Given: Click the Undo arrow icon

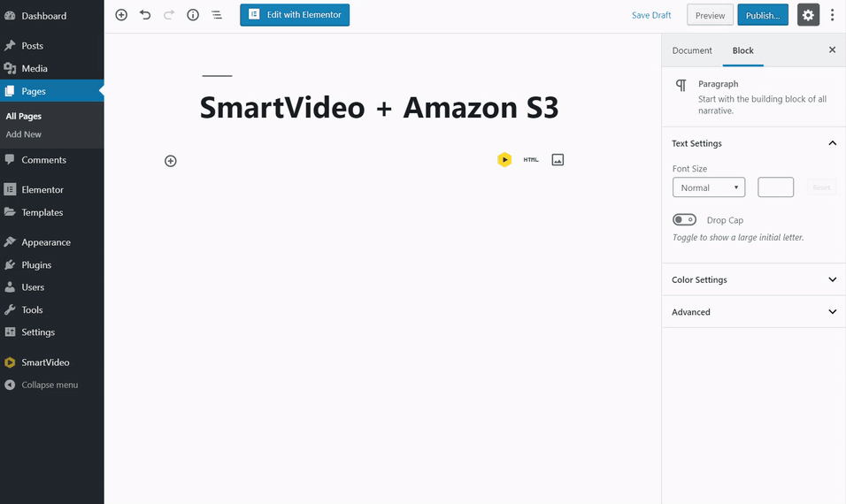Looking at the screenshot, I should 145,15.
